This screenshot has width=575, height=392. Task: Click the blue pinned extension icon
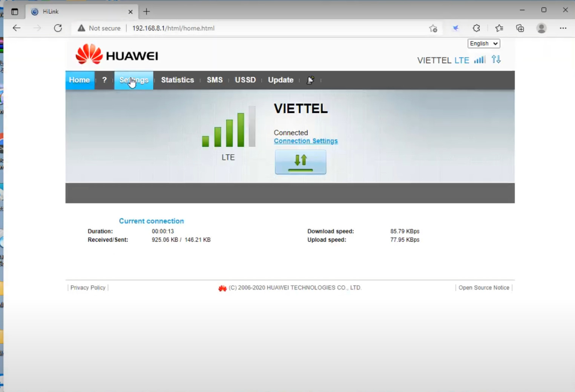coord(455,28)
